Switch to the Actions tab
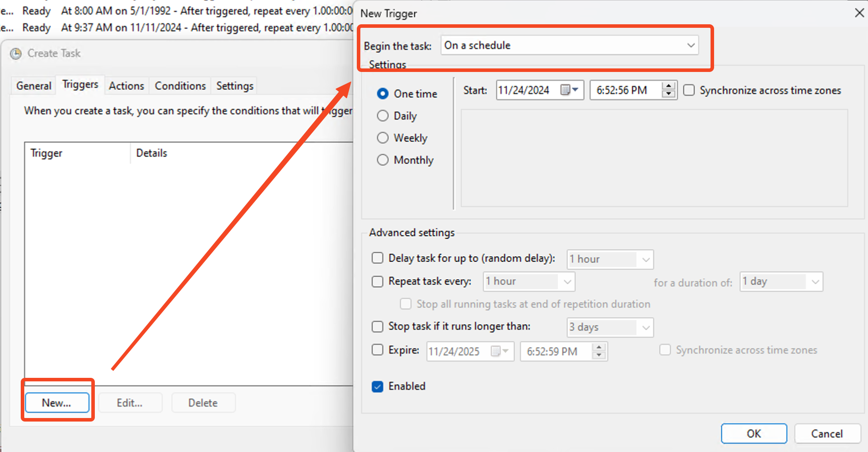 tap(126, 86)
